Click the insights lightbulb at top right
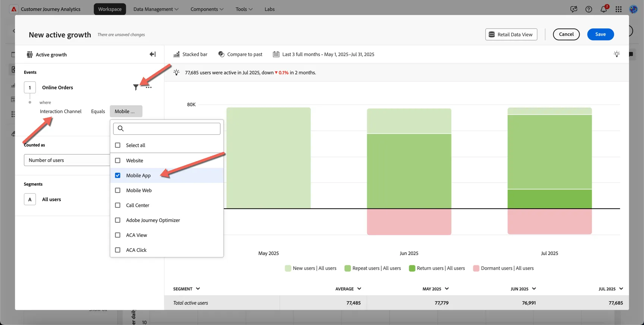 617,54
